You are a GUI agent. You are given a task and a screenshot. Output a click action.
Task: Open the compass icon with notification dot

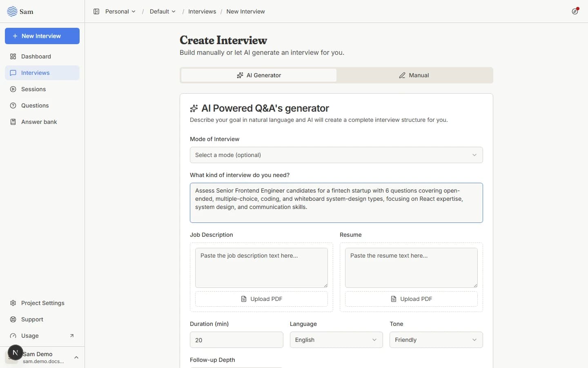tap(575, 11)
